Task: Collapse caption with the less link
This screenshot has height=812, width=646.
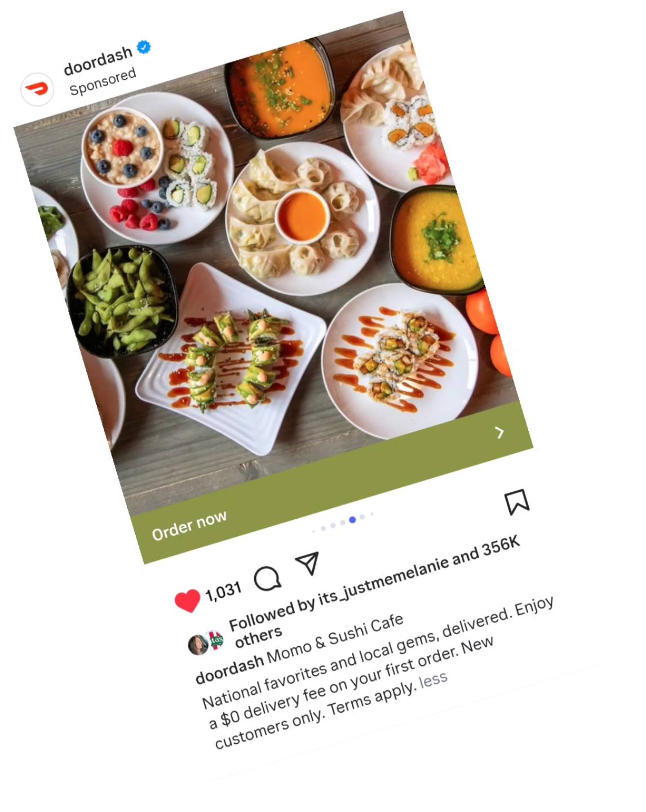Action: (x=433, y=679)
